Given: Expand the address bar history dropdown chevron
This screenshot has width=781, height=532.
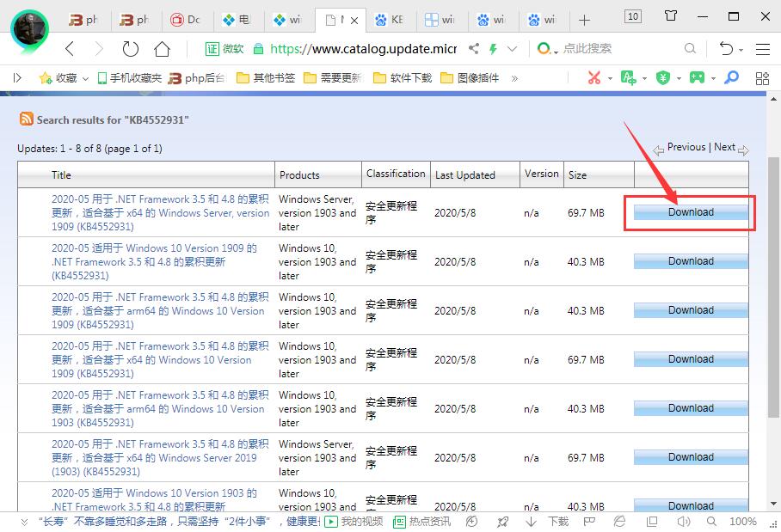Looking at the screenshot, I should [x=512, y=49].
